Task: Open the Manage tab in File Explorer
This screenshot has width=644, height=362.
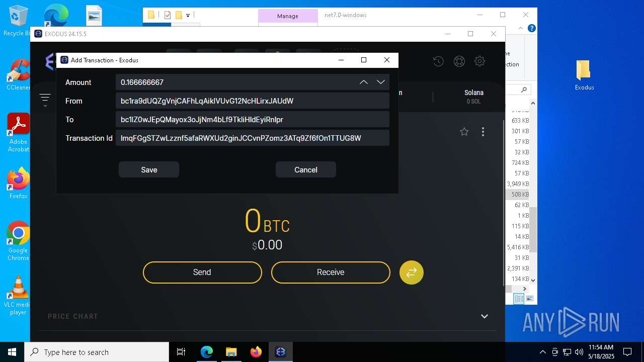Action: [x=288, y=16]
